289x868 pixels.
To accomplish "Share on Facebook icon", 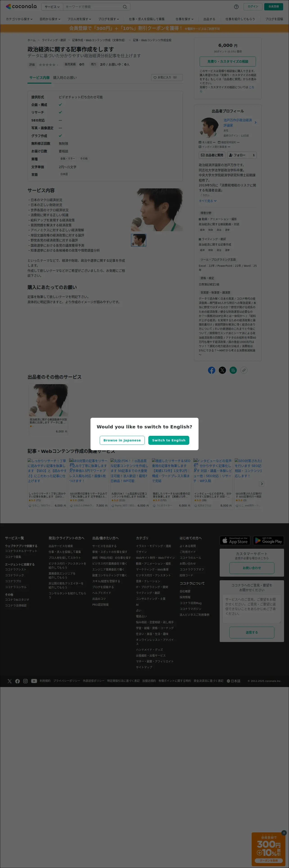I will pos(212,370).
